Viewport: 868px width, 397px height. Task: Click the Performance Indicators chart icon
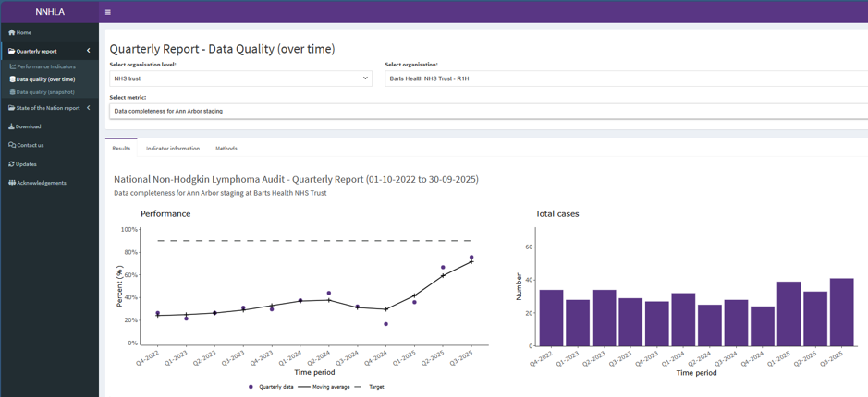(x=13, y=66)
